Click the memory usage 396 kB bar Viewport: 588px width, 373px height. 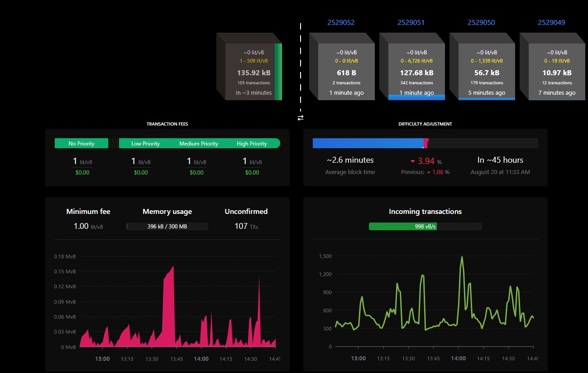pyautogui.click(x=167, y=226)
